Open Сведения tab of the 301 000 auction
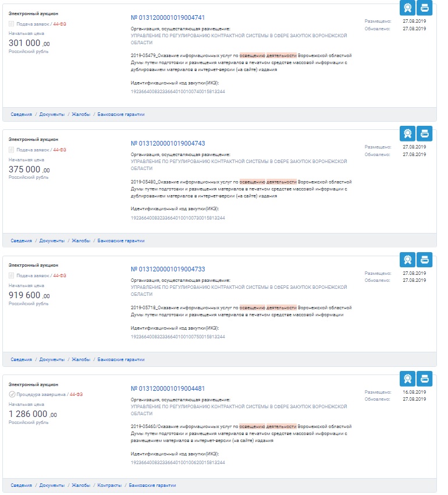 21,114
